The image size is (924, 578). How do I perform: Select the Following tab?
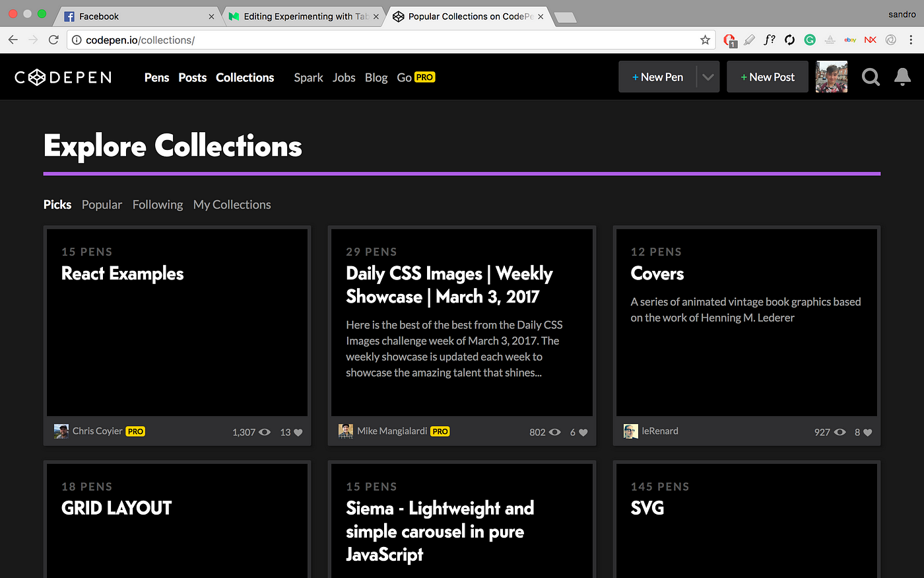[x=158, y=205]
